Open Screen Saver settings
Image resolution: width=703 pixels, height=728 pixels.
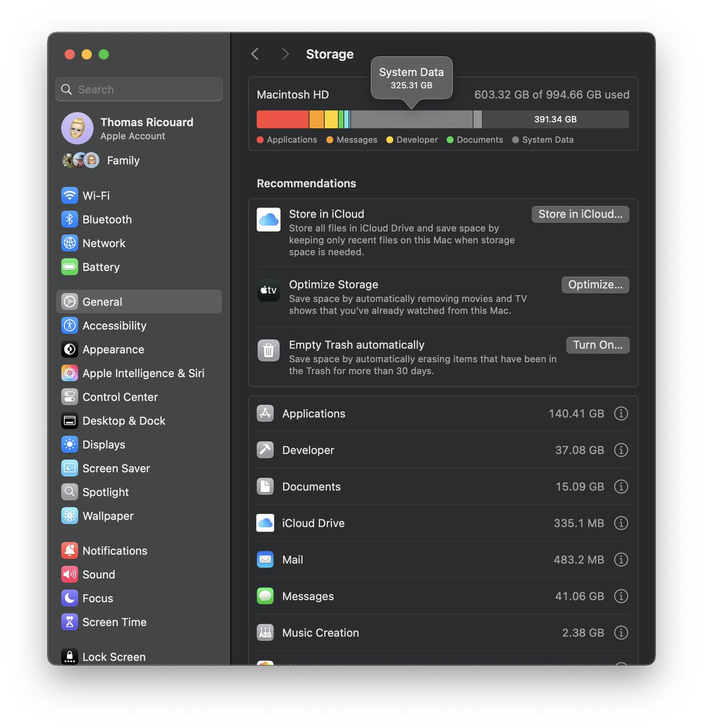coord(139,468)
